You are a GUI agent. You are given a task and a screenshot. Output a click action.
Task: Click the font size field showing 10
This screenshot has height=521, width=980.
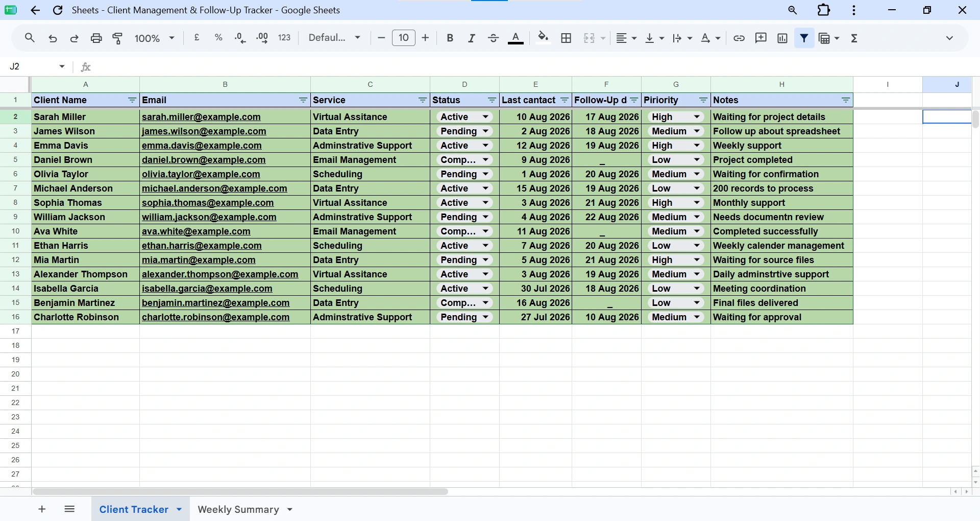(404, 37)
